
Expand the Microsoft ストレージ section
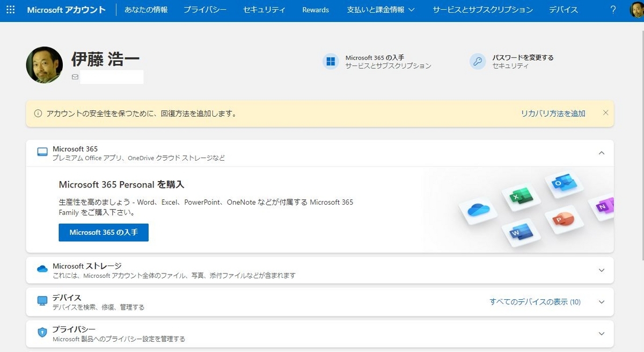602,270
